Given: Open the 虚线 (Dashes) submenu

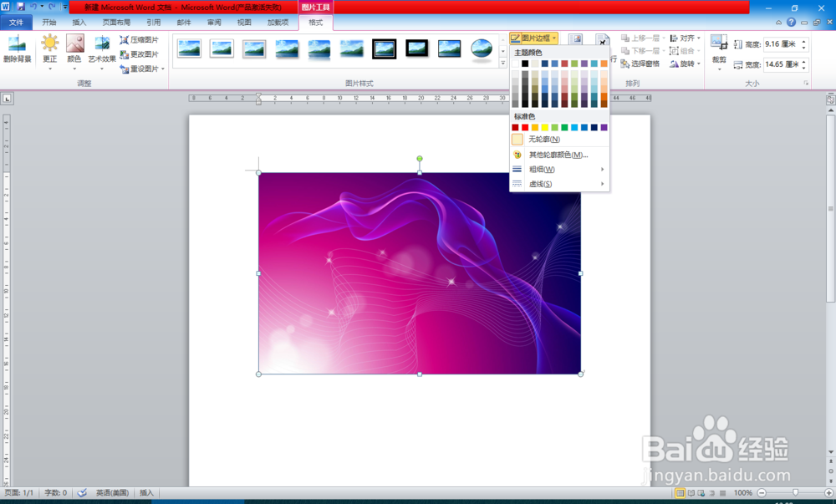Looking at the screenshot, I should [559, 184].
